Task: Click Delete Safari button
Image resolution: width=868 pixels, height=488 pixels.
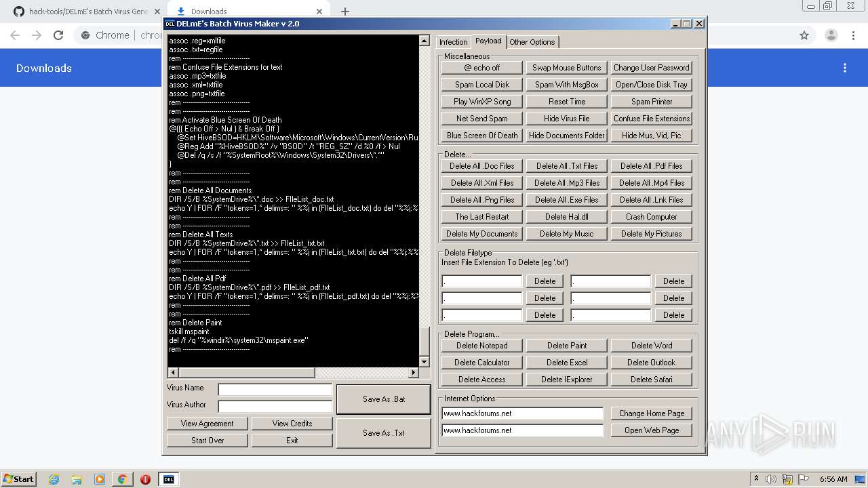Action: coord(652,380)
